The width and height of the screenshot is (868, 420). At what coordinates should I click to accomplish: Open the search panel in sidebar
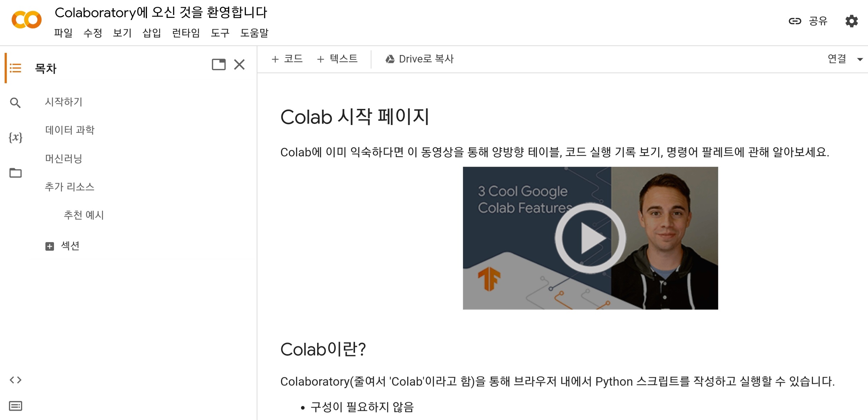point(15,103)
